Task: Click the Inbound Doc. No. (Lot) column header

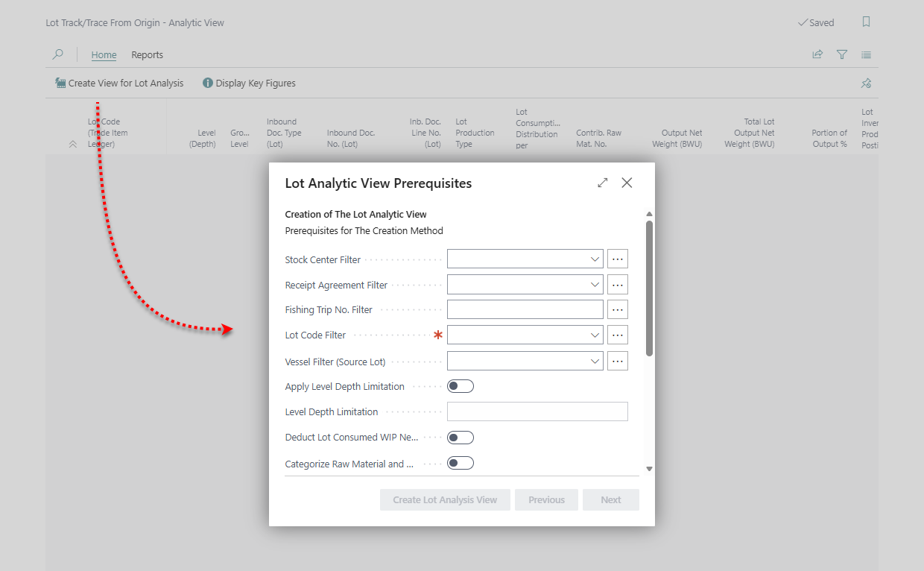Action: coord(351,139)
